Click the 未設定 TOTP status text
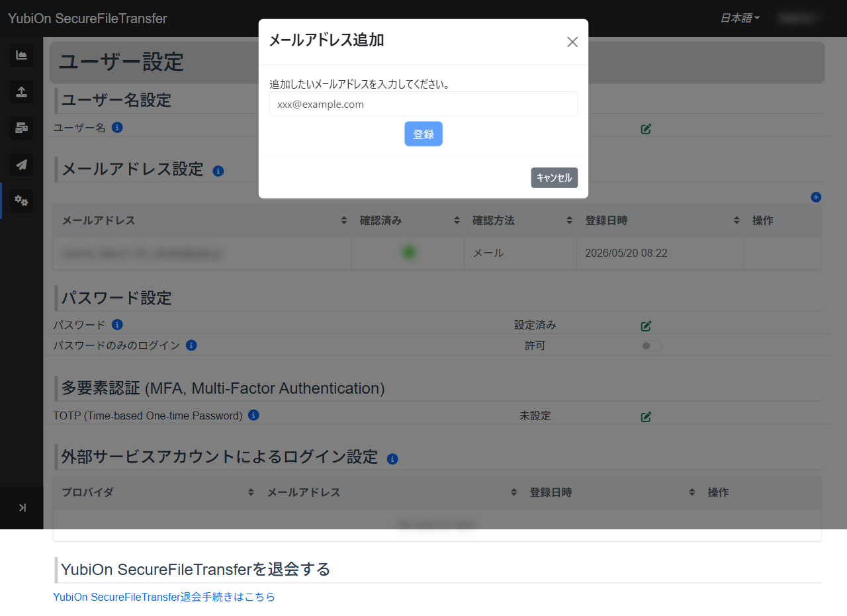 tap(535, 416)
